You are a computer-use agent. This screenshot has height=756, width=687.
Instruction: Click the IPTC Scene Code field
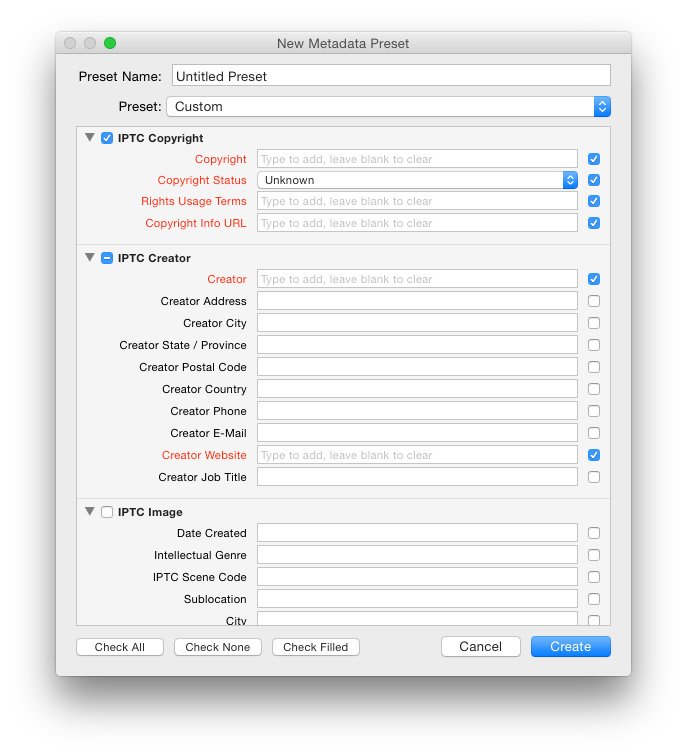(417, 577)
